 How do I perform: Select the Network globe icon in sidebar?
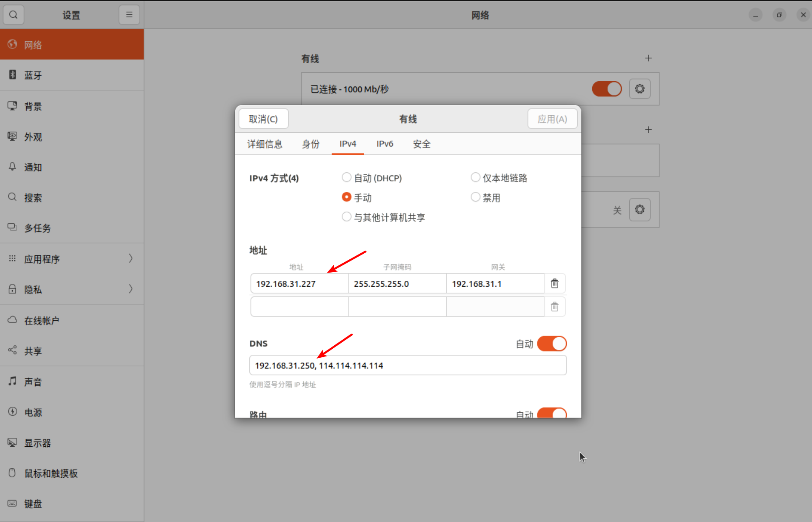pos(12,44)
